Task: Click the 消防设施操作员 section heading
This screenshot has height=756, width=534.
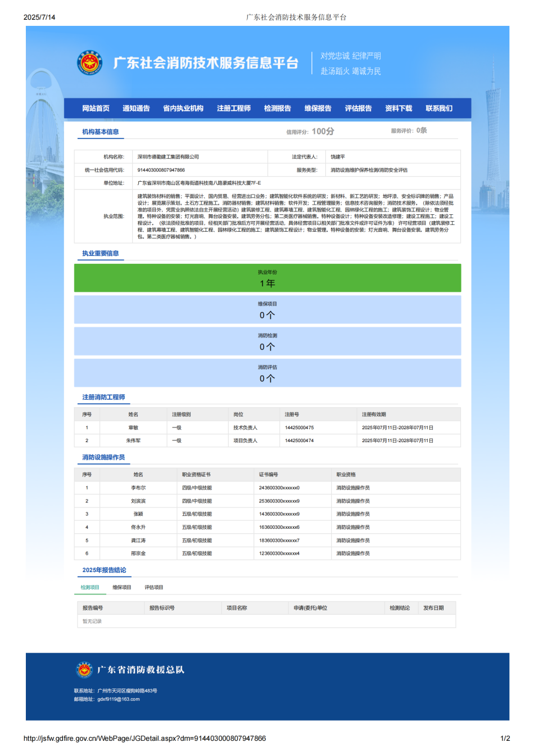Action: [x=104, y=457]
